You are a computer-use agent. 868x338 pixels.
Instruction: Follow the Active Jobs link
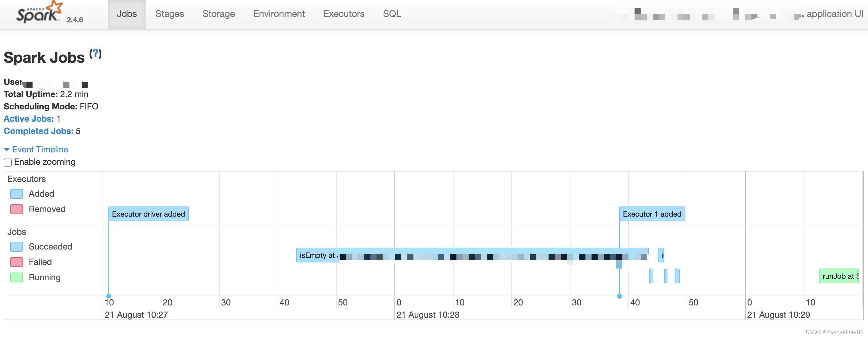pos(29,119)
